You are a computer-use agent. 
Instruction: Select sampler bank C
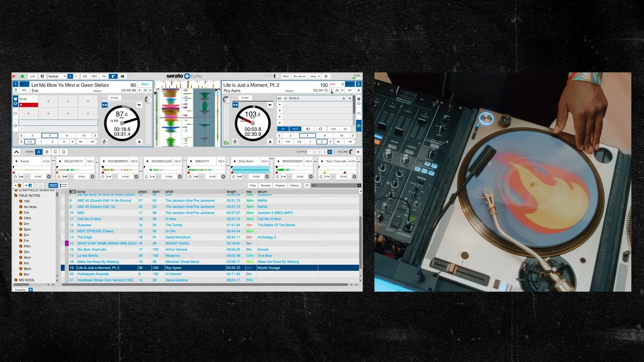click(55, 152)
